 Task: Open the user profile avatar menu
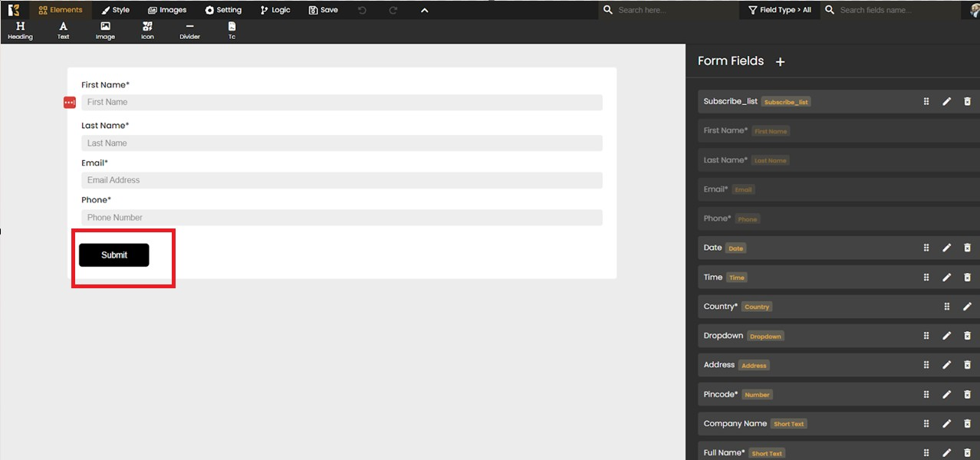coord(974,10)
